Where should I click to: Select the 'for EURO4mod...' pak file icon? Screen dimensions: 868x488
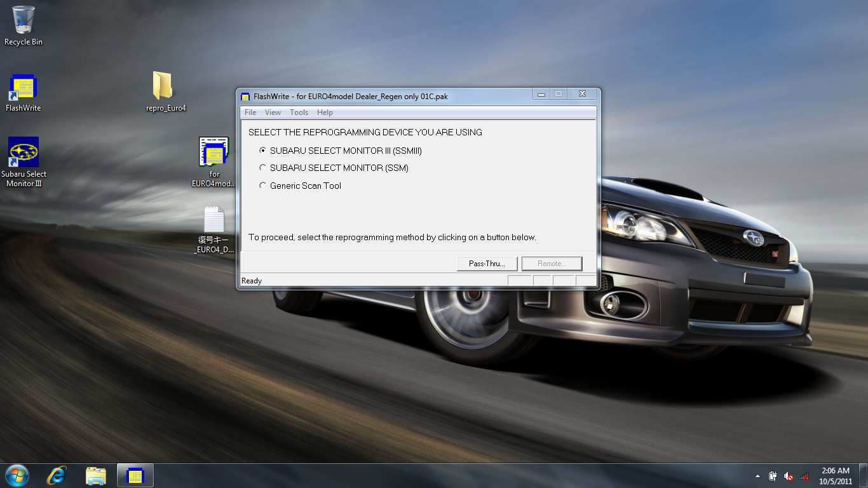[x=214, y=162]
